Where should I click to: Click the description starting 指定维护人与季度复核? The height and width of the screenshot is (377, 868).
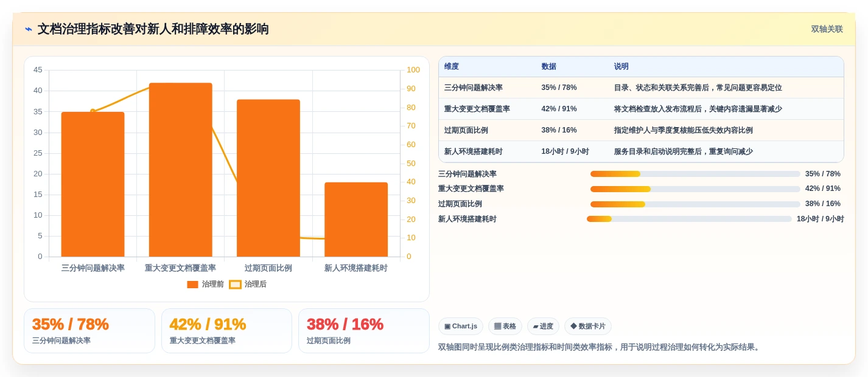683,130
